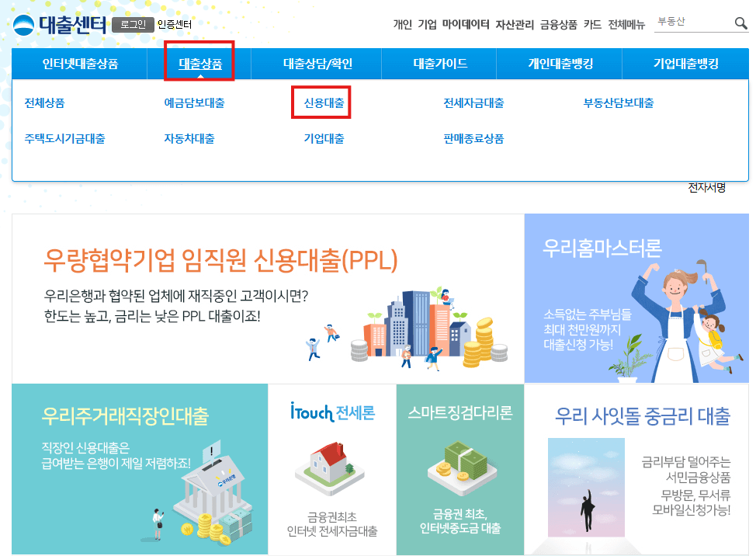
Task: Click the green cash stack icon
Action: point(461,467)
